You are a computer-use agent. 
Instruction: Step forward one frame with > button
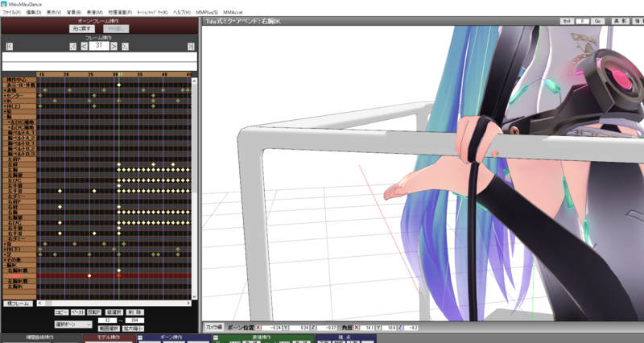(x=114, y=47)
